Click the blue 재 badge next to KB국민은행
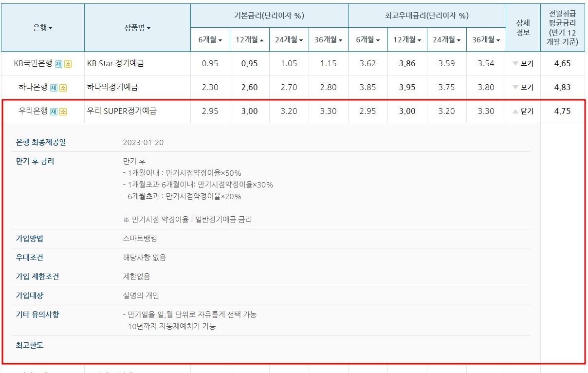This screenshot has height=373, width=588. tap(58, 64)
